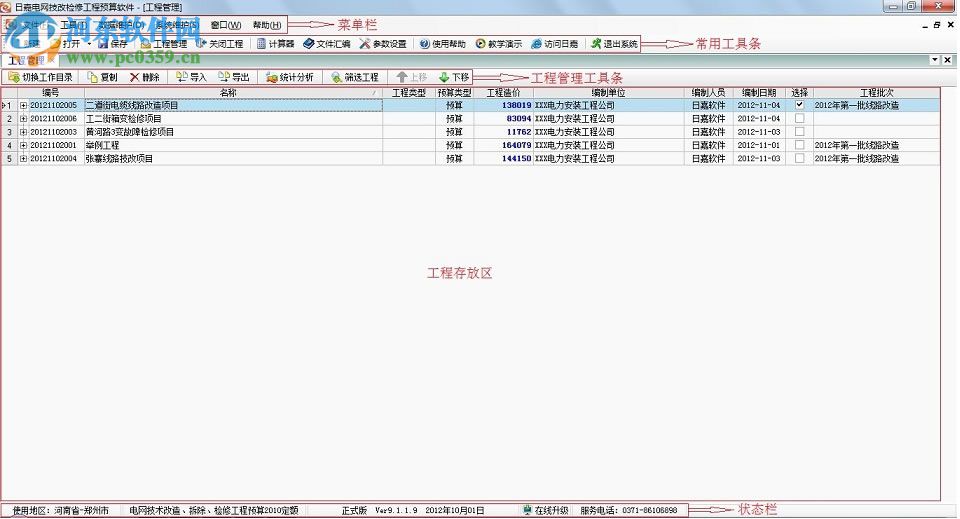The height and width of the screenshot is (519, 960).
Task: Click the 工程批次 column header
Action: click(x=876, y=92)
